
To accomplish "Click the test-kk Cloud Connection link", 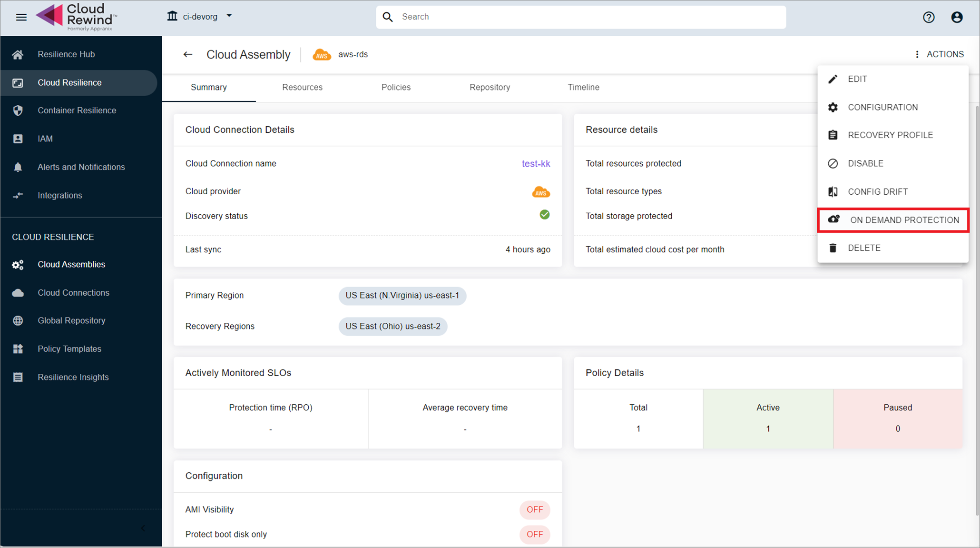I will pos(536,163).
